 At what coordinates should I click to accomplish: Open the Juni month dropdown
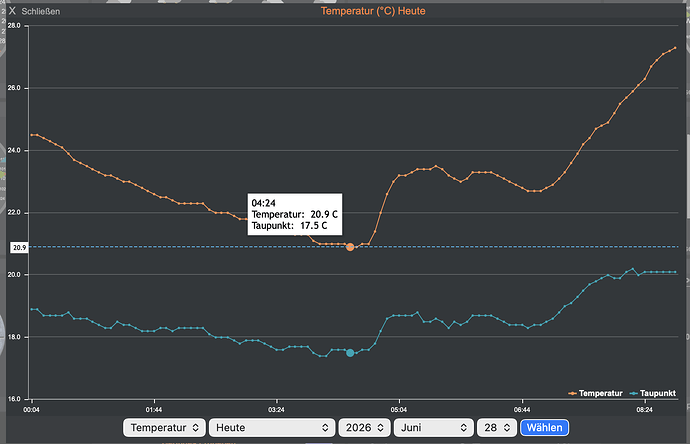point(433,427)
